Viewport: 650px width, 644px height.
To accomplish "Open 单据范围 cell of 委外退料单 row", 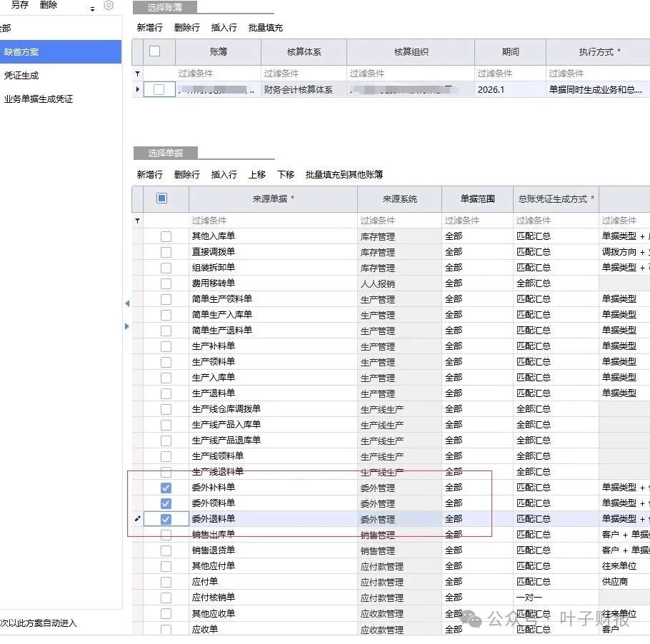I will (x=476, y=519).
